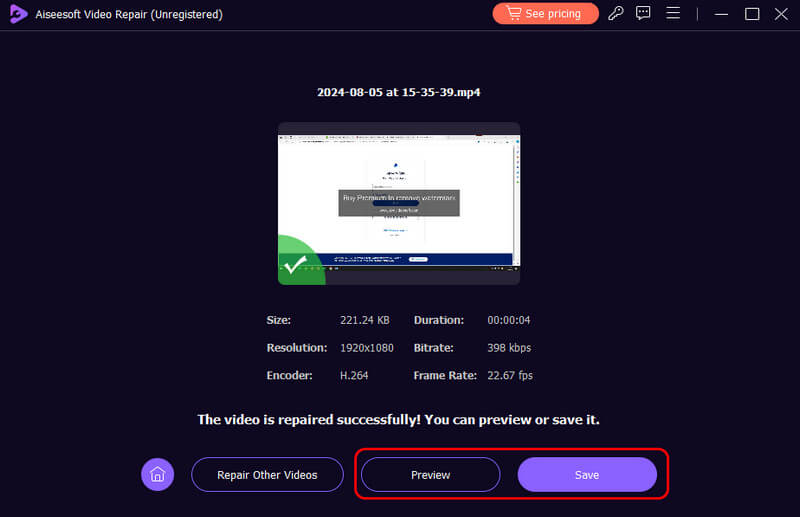The width and height of the screenshot is (800, 517).
Task: Click the repaired successfully message text
Action: point(398,419)
